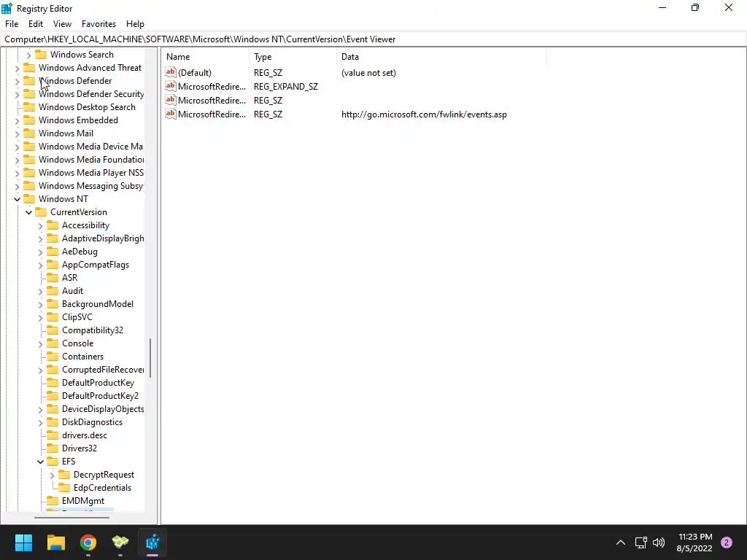Collapse the CurrentVersion key
The image size is (747, 560).
coord(28,212)
